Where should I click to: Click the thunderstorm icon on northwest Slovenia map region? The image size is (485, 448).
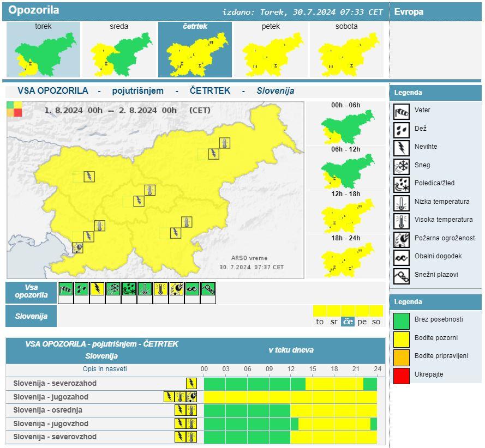(x=89, y=176)
